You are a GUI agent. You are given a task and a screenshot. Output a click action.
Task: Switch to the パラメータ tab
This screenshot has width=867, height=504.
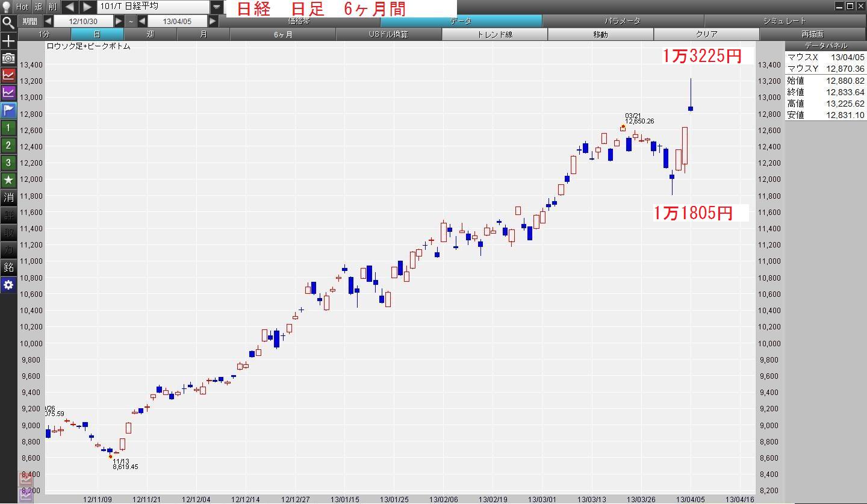click(623, 21)
